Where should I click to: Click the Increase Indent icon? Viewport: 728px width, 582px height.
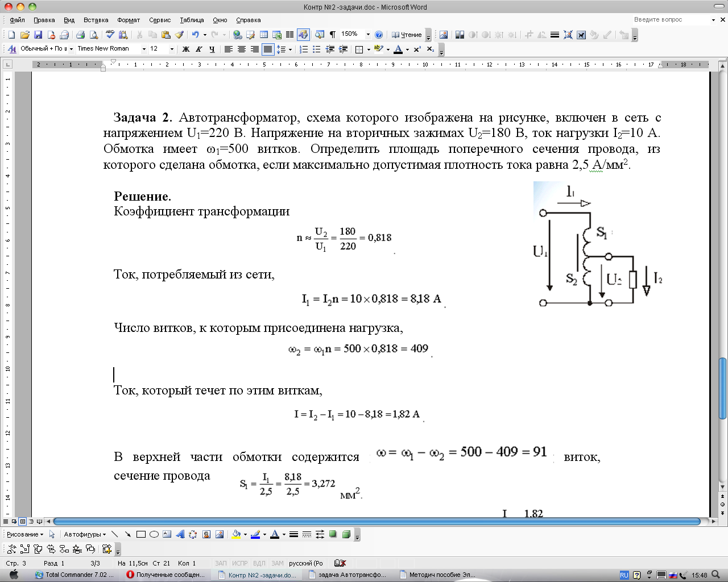[x=344, y=49]
